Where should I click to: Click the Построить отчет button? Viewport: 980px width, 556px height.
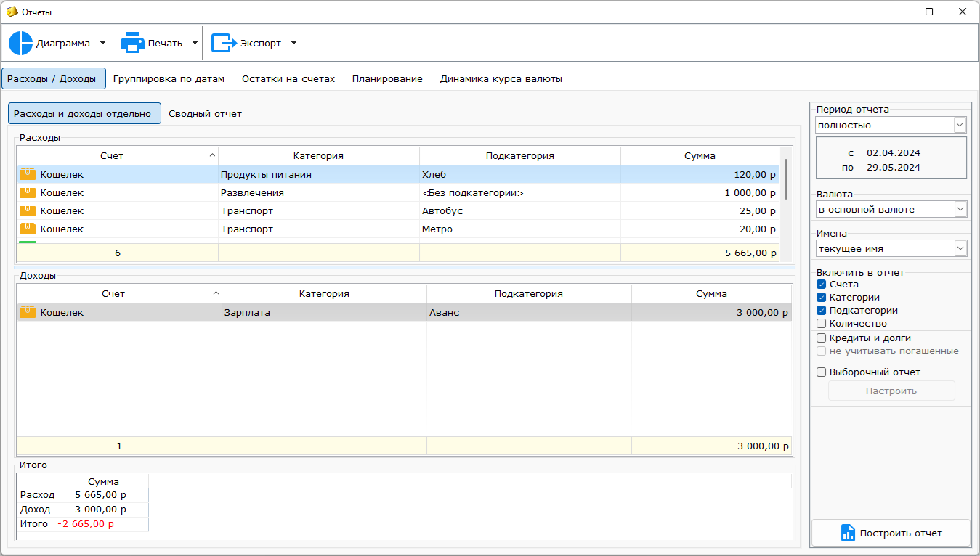click(891, 533)
